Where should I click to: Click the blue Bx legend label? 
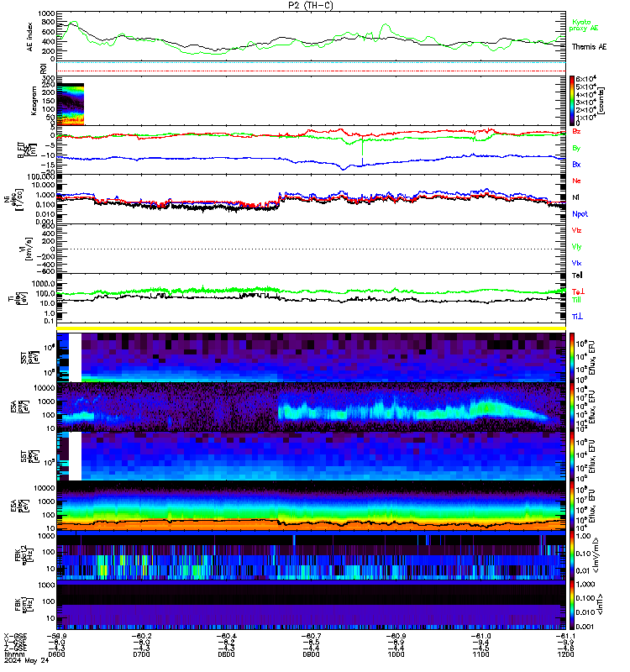[x=576, y=164]
